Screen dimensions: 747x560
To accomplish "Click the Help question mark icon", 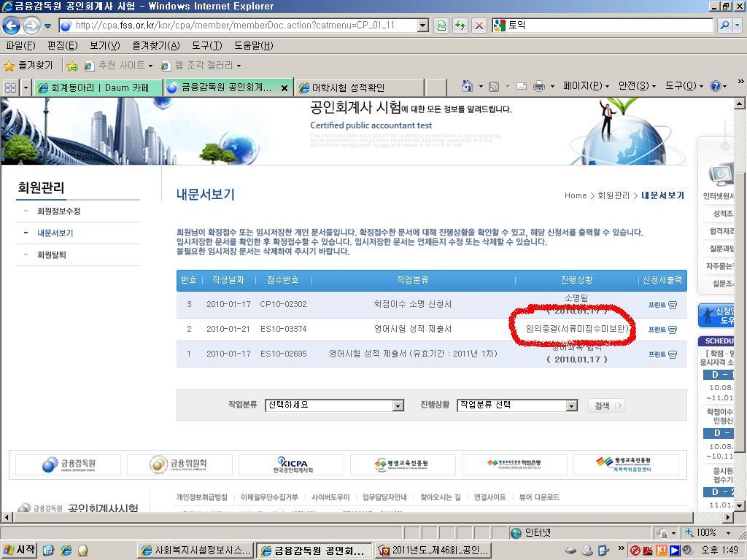I will pos(715,86).
